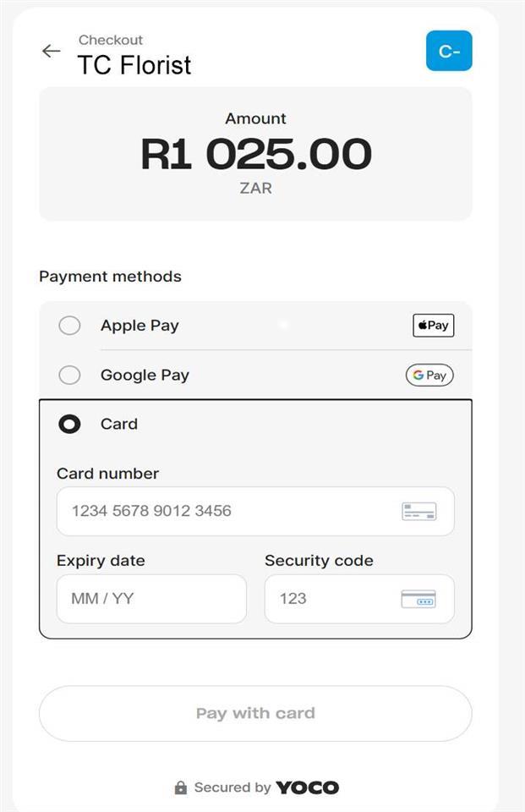
Task: Click the TC Florist checkout title
Action: tap(134, 66)
